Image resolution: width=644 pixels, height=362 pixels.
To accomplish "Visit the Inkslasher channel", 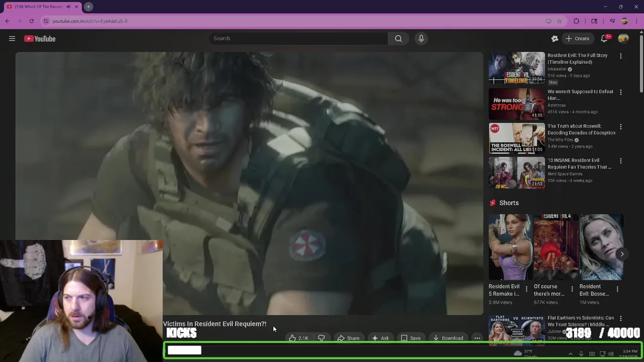I will pos(557,69).
